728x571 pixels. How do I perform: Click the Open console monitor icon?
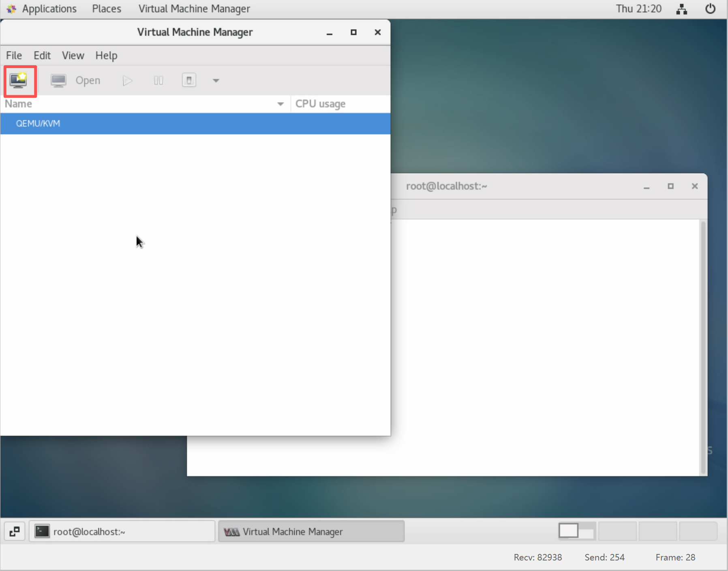(x=58, y=81)
